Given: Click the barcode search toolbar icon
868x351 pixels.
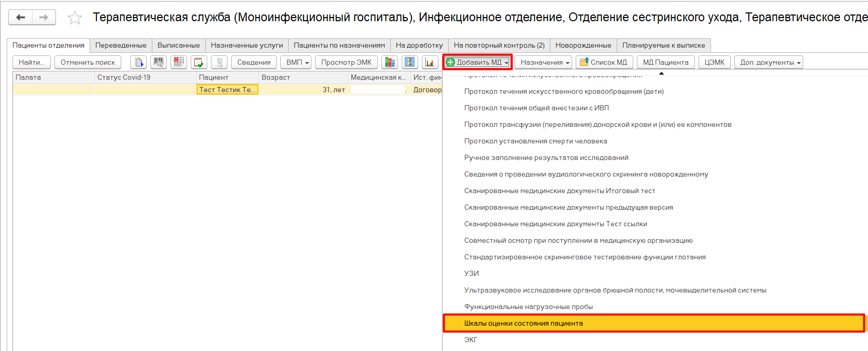Looking at the screenshot, I should [x=159, y=63].
